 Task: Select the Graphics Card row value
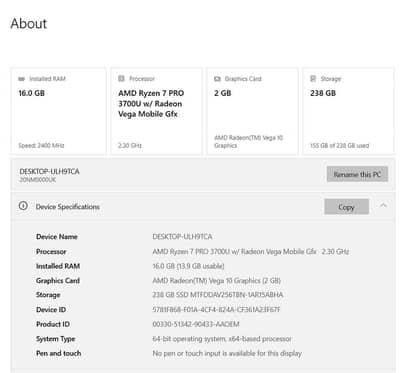tap(216, 281)
